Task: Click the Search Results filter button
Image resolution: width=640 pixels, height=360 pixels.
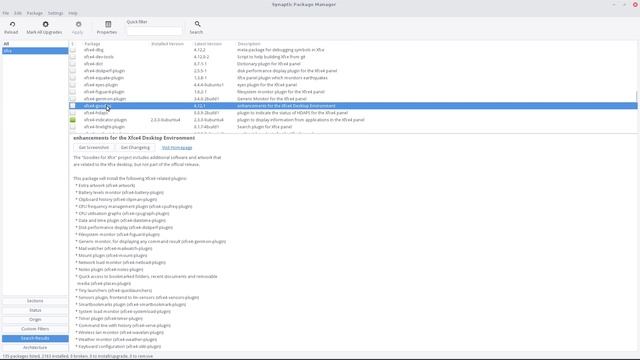Action: [35, 338]
